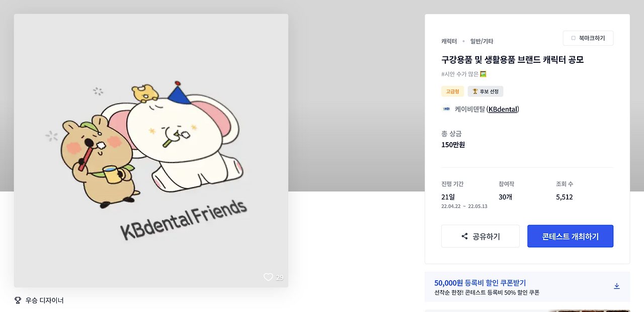The width and height of the screenshot is (644, 312).
Task: Click the heart like icon on the artwork
Action: tap(268, 277)
